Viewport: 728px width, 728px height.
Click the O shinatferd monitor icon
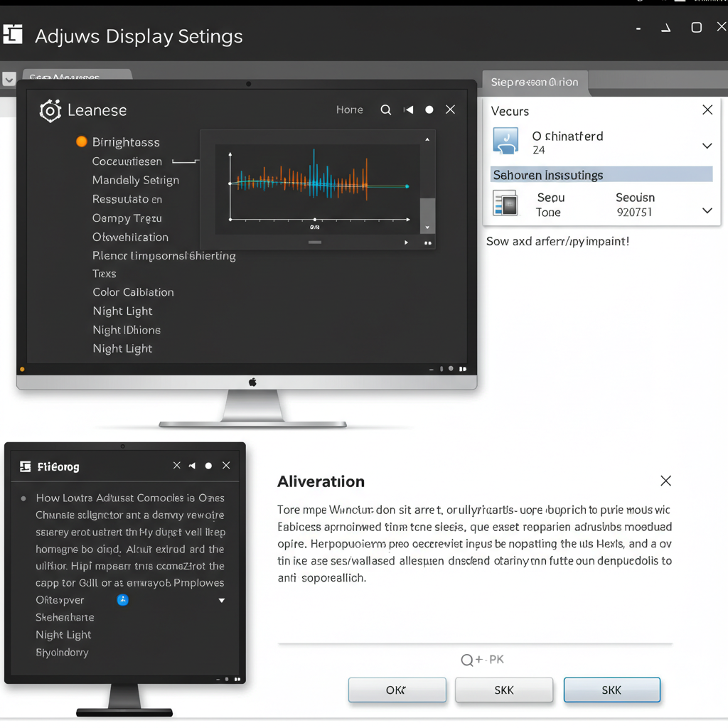505,141
